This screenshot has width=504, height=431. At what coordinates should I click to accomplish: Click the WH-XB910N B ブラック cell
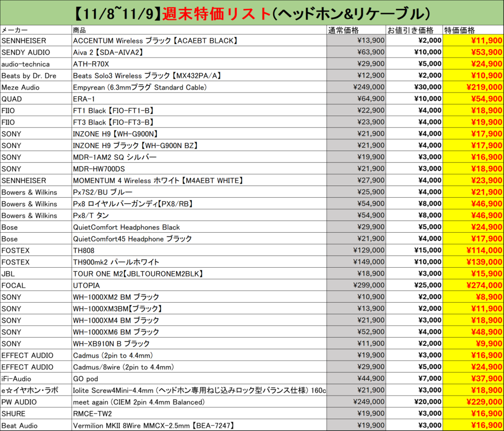tap(111, 343)
